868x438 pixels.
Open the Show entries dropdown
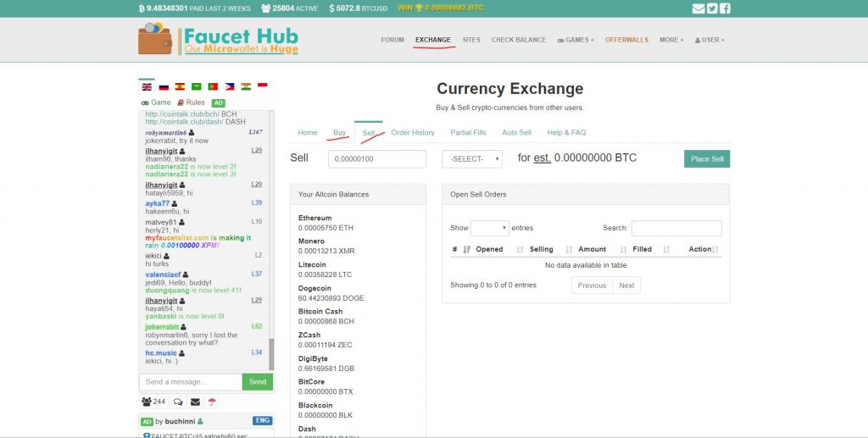tap(489, 228)
